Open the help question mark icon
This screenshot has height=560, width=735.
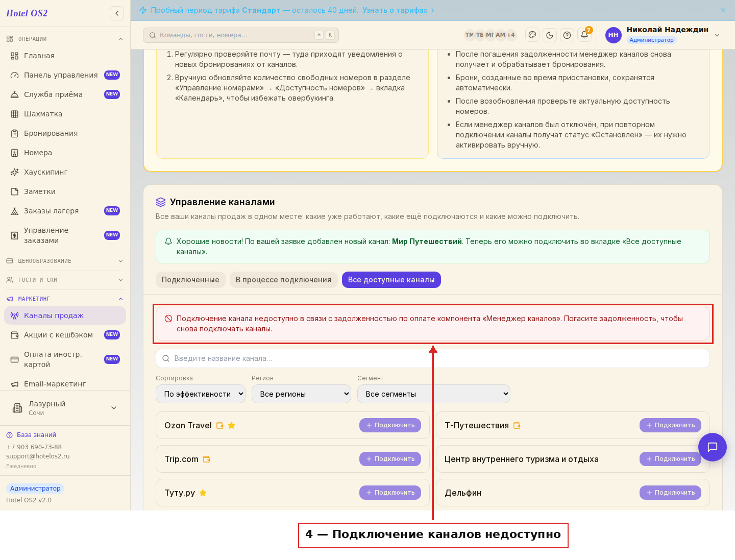pos(567,35)
